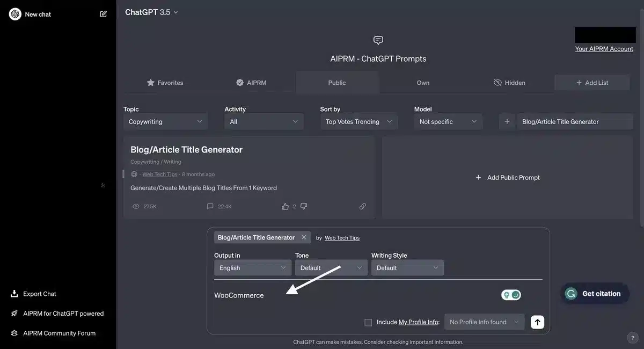Viewport: 644px width, 349px height.
Task: Open the Topic dropdown showing Copywriting
Action: (x=165, y=122)
